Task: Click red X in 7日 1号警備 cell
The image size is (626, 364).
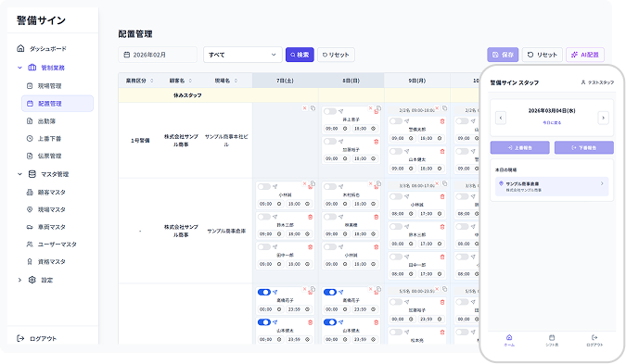Action: (304, 108)
